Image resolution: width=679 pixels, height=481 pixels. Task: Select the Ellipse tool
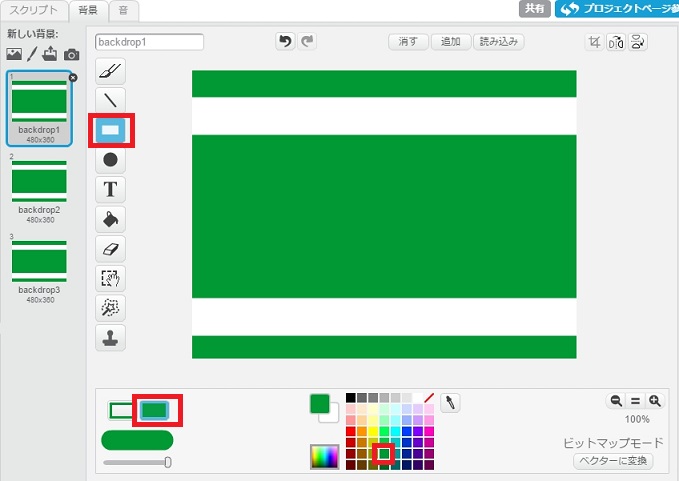[110, 160]
